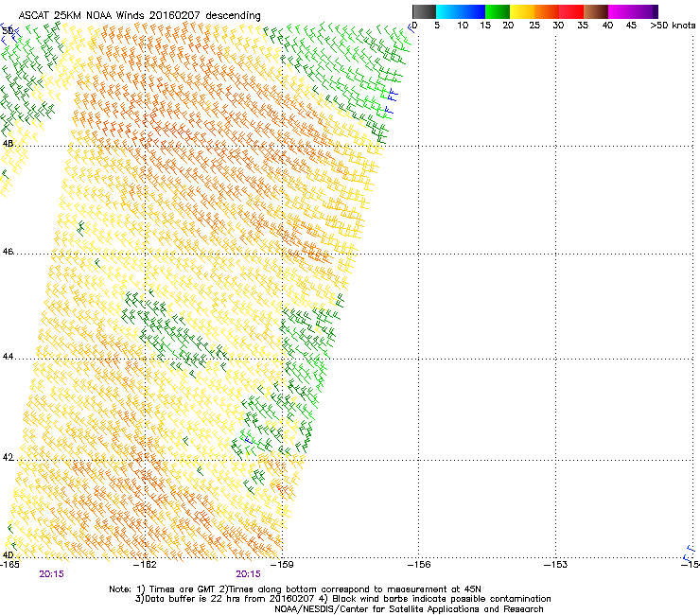
Task: Click the latitude label '42'
Action: click(x=8, y=457)
